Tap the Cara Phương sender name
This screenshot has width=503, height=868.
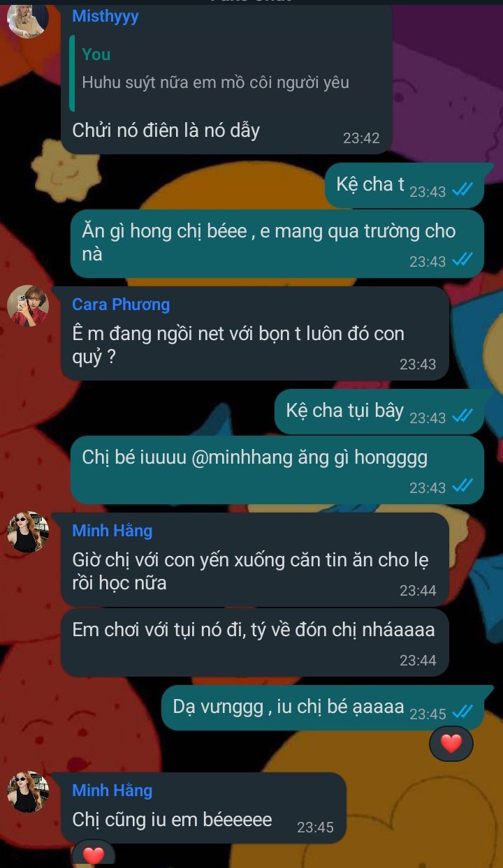click(121, 304)
